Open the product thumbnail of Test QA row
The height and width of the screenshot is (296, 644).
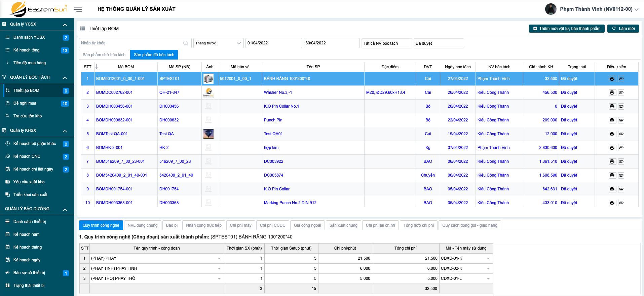[209, 134]
